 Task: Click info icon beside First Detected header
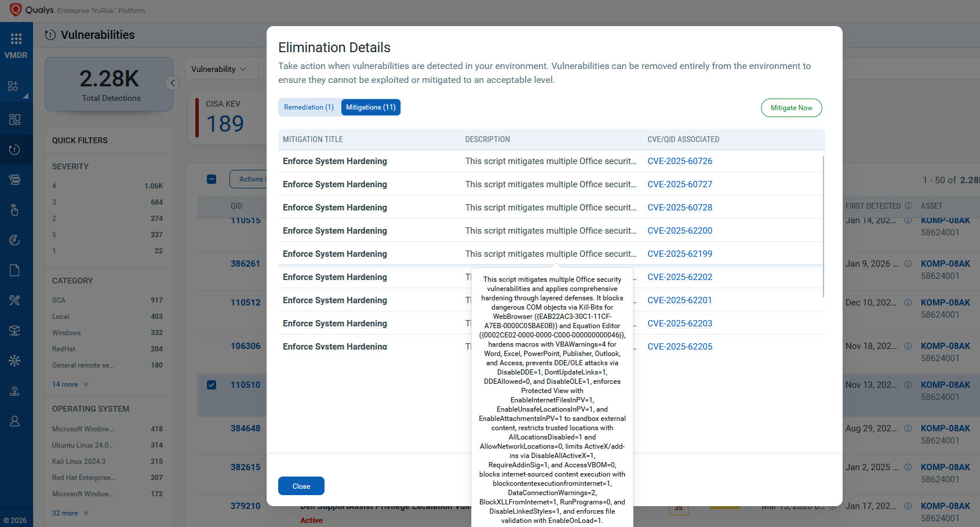coord(908,206)
